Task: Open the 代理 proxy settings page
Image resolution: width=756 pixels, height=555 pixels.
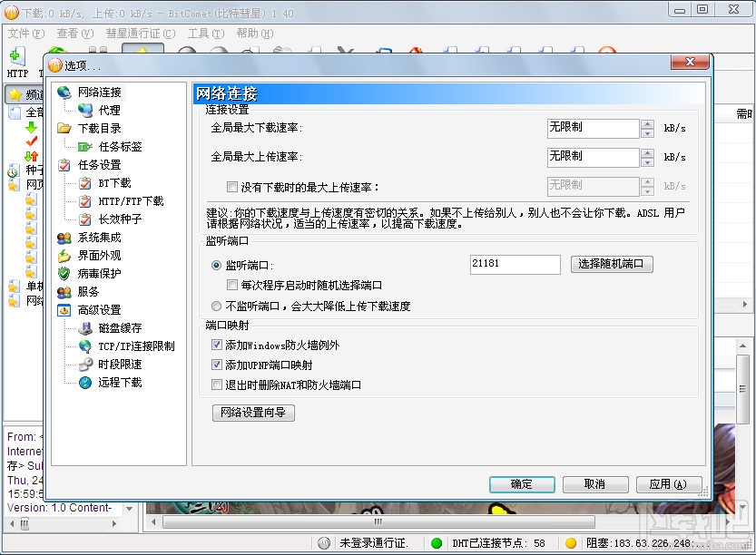Action: tap(110, 111)
